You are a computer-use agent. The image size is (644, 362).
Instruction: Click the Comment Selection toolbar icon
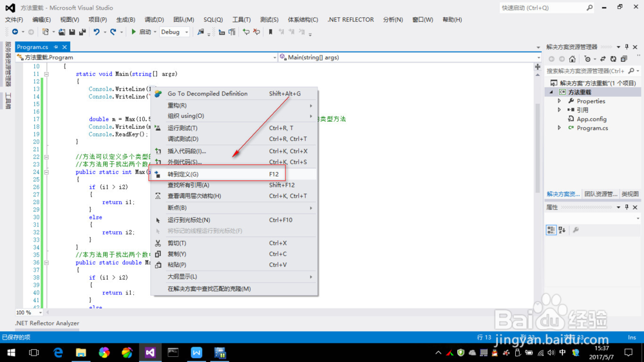click(x=246, y=32)
